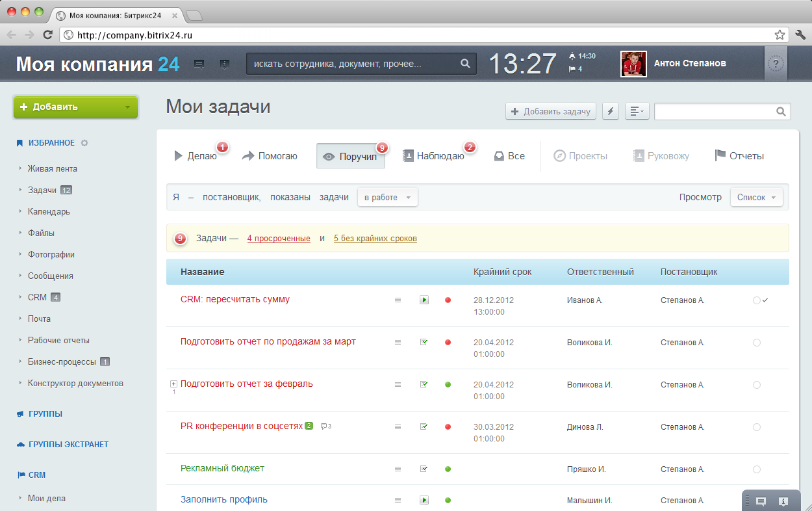Open the Отчеты tab
Viewport: 812px width, 511px height.
739,156
